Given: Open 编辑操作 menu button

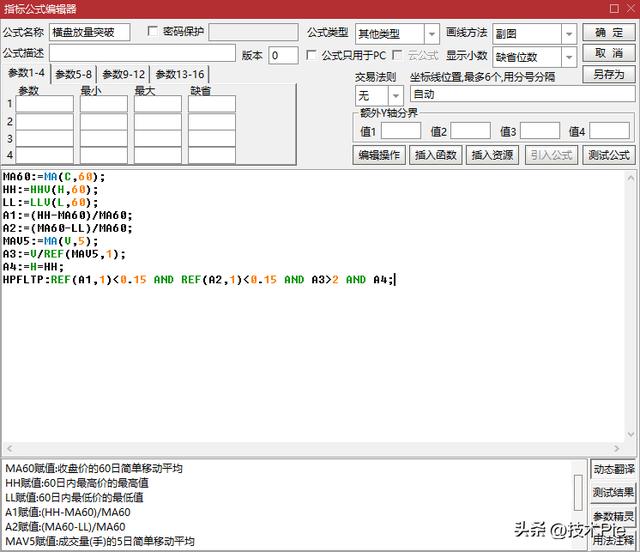Looking at the screenshot, I should (x=379, y=155).
